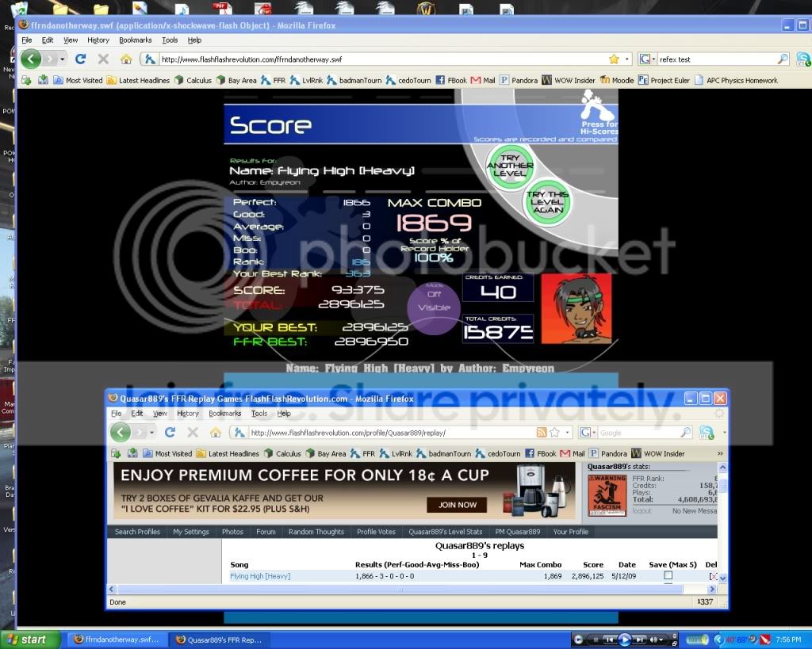Go to Quasar889's Level Stats tab
812x649 pixels.
445,532
